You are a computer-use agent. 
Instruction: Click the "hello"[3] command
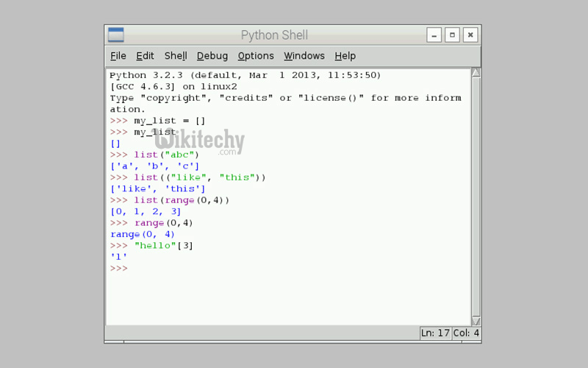pyautogui.click(x=163, y=246)
